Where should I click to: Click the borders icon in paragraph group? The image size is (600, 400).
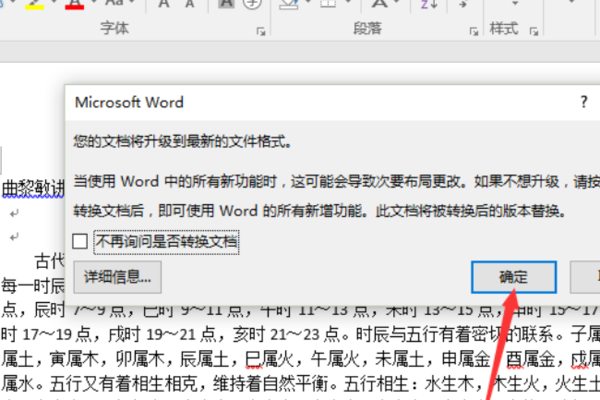coord(328,3)
